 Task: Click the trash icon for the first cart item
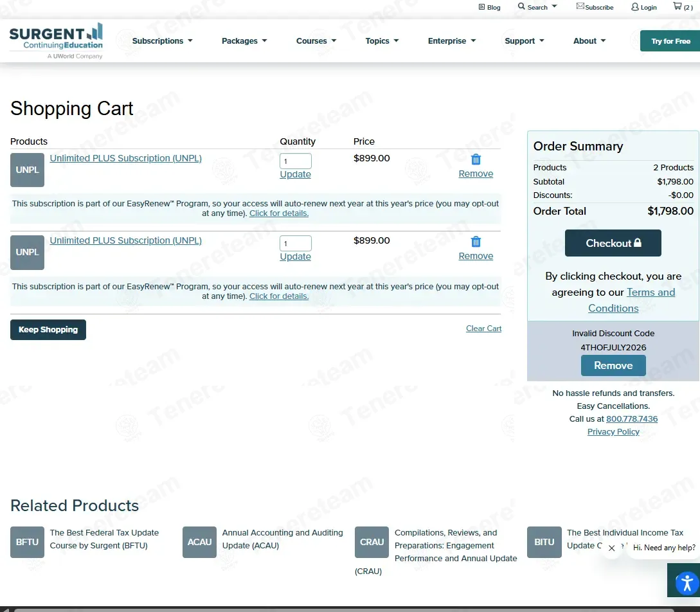pos(476,159)
